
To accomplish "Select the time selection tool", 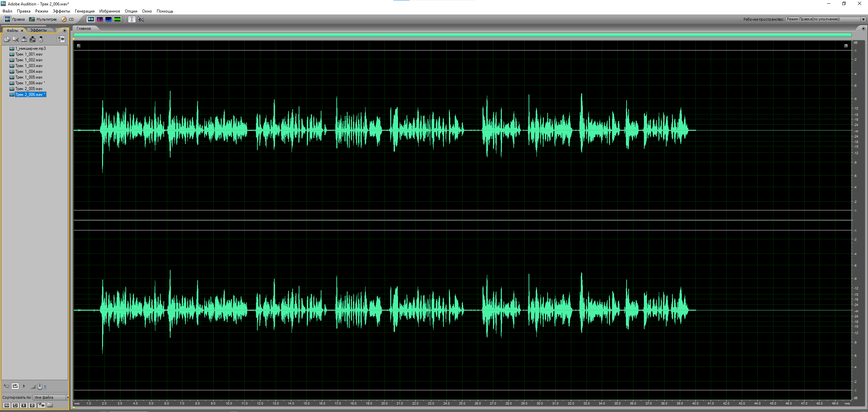I will 132,19.
